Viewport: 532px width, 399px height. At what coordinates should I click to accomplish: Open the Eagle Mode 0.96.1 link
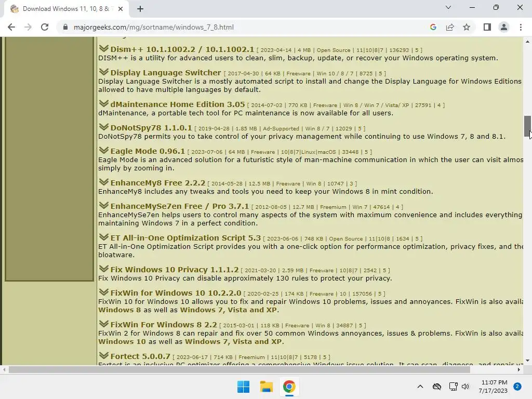[148, 151]
